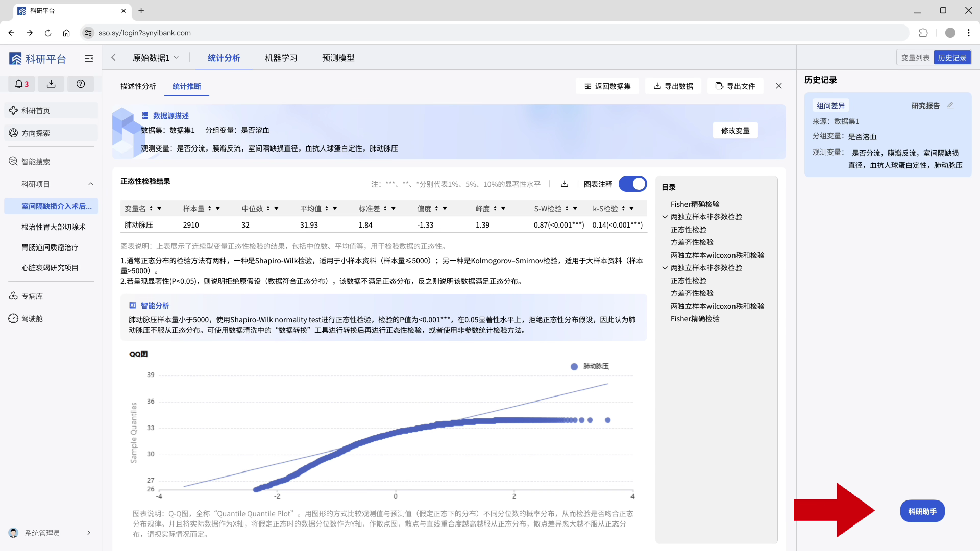The image size is (980, 551).
Task: Open the help question mark icon
Action: pyautogui.click(x=81, y=84)
